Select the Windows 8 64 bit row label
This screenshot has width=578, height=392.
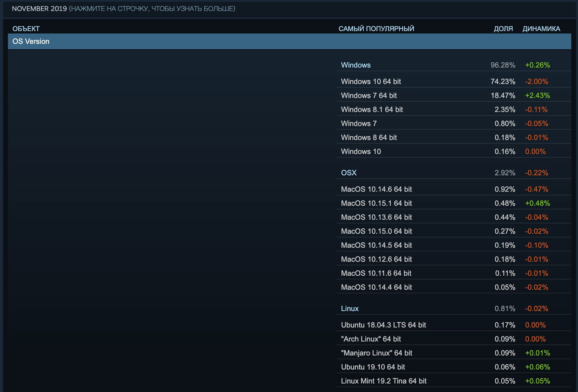click(369, 137)
